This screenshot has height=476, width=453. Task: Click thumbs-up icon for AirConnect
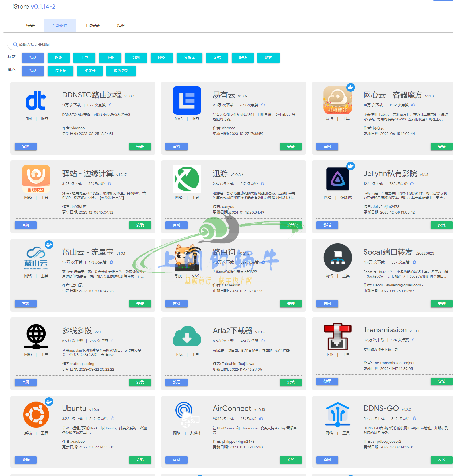261,418
